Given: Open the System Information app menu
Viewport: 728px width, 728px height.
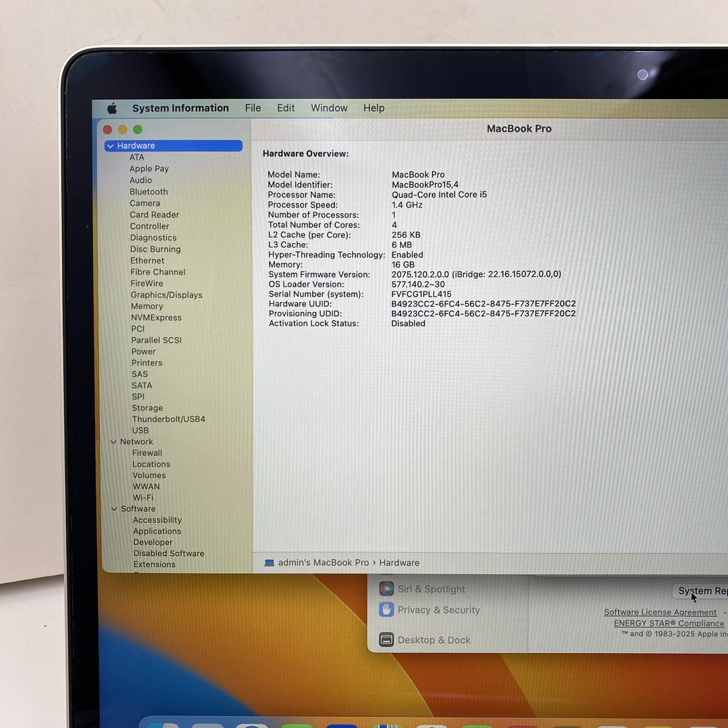Looking at the screenshot, I should pyautogui.click(x=181, y=108).
